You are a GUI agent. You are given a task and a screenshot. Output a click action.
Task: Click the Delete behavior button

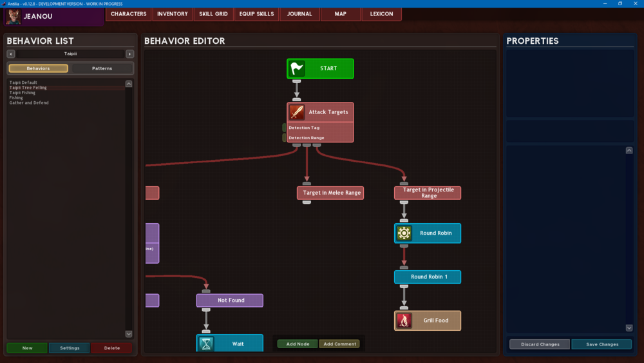(112, 348)
